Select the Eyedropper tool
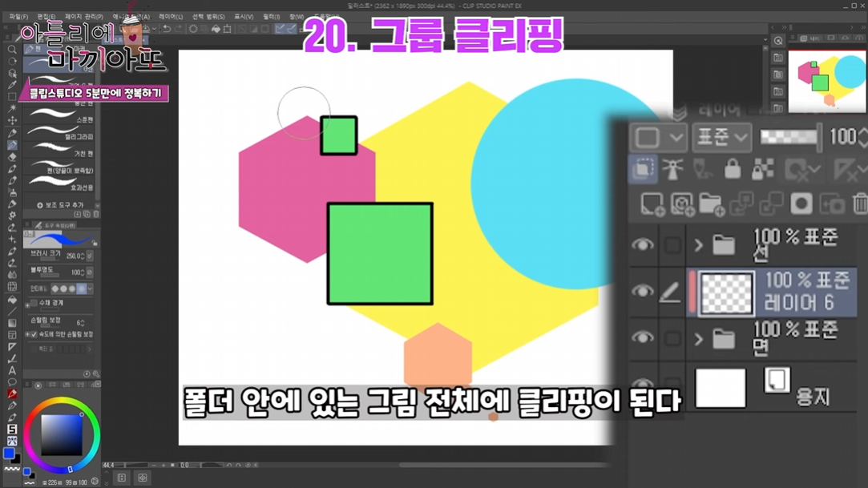This screenshot has width=868, height=488. tap(12, 85)
